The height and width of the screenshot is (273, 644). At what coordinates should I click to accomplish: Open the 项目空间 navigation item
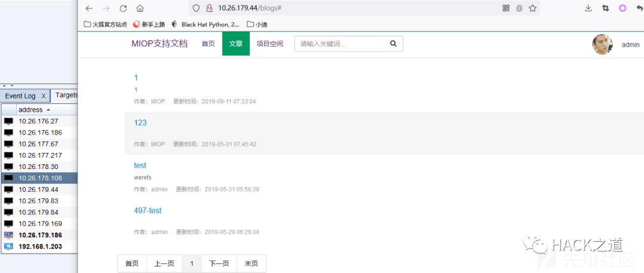point(270,44)
